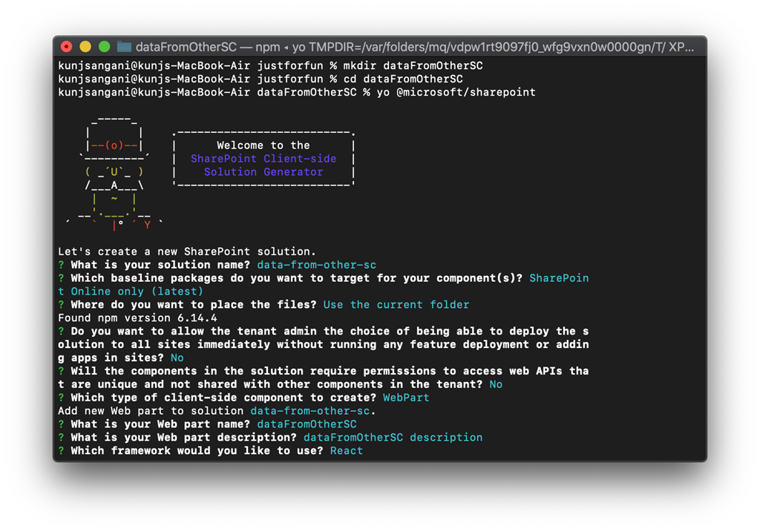This screenshot has height=532, width=760.
Task: Click the 'No' answer to web APIs question
Action: click(496, 384)
